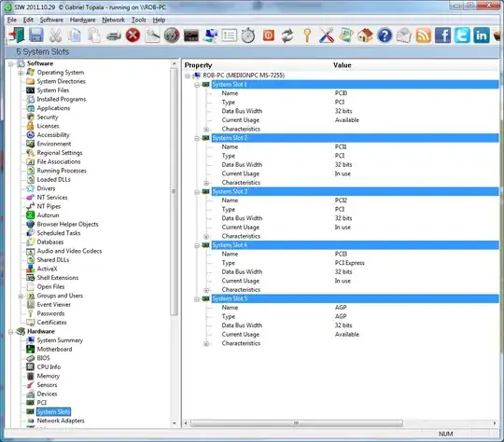Collapse System Slot 2 node

click(197, 138)
